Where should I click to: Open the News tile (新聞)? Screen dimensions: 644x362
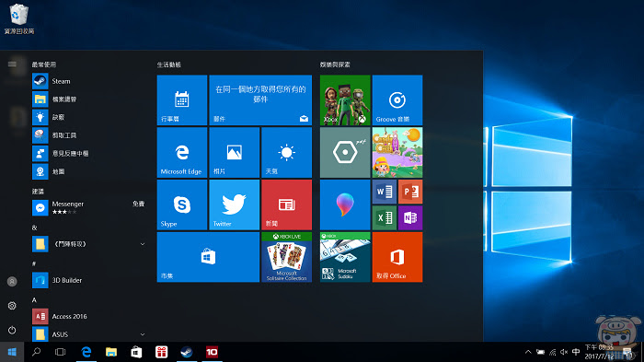pos(286,204)
